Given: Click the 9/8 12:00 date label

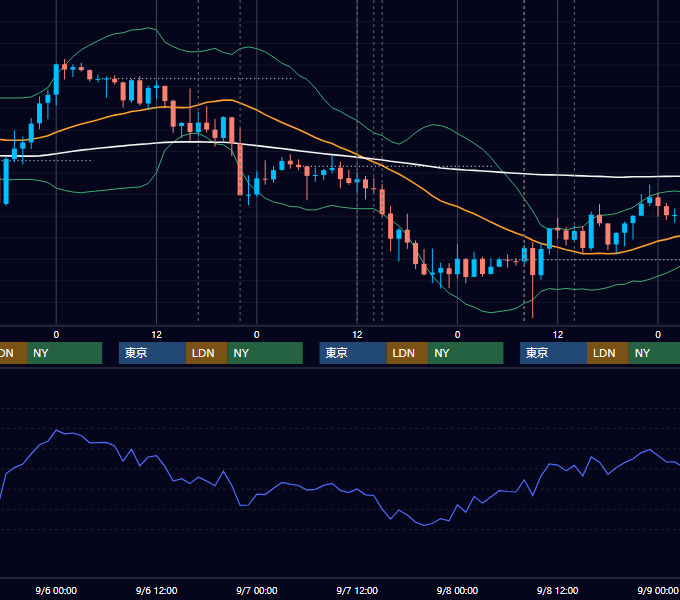Looking at the screenshot, I should coord(557,590).
